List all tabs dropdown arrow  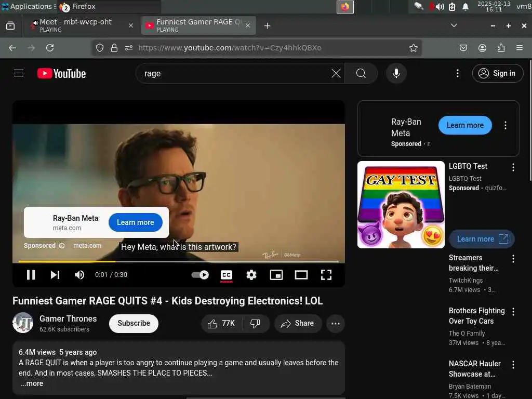[454, 25]
